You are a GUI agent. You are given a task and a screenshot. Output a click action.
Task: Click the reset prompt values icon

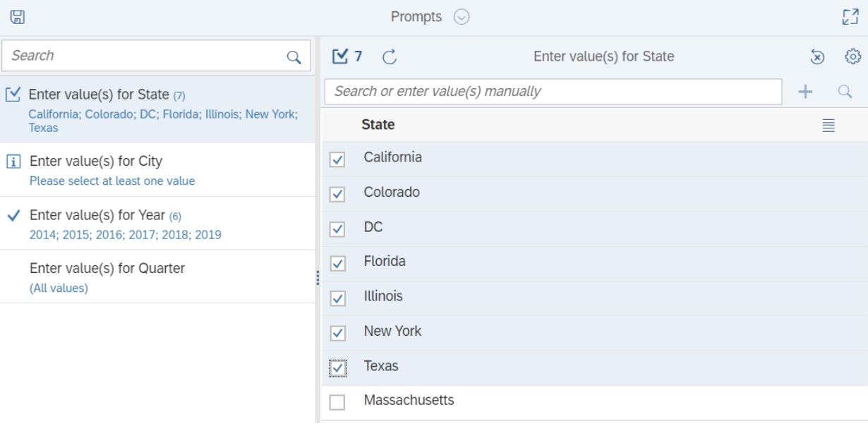[x=817, y=56]
